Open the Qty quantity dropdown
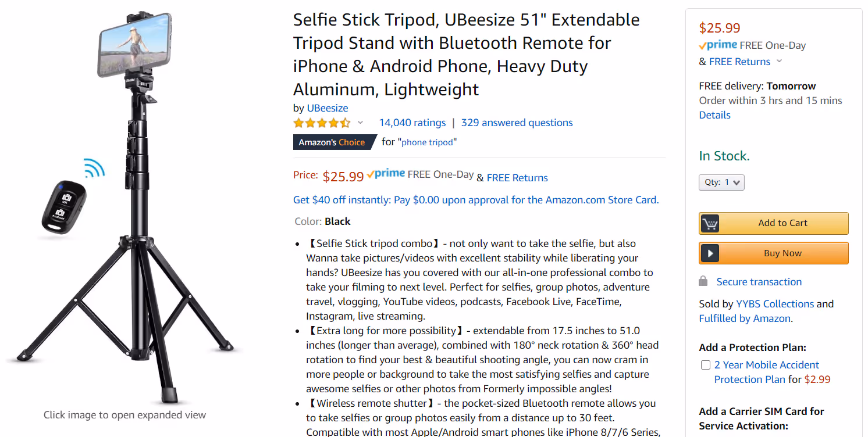Image resolution: width=868 pixels, height=437 pixels. coord(721,182)
